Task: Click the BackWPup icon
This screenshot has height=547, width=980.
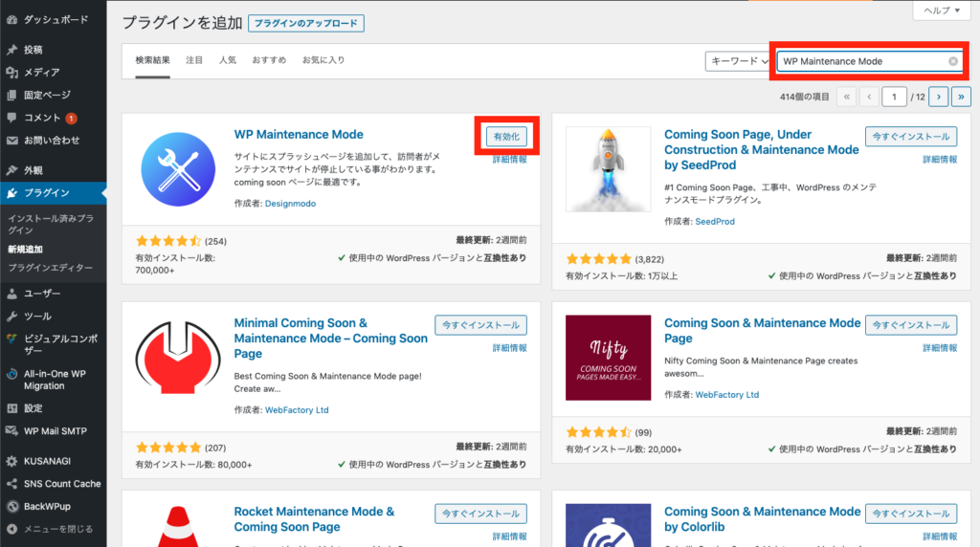Action: [11, 507]
